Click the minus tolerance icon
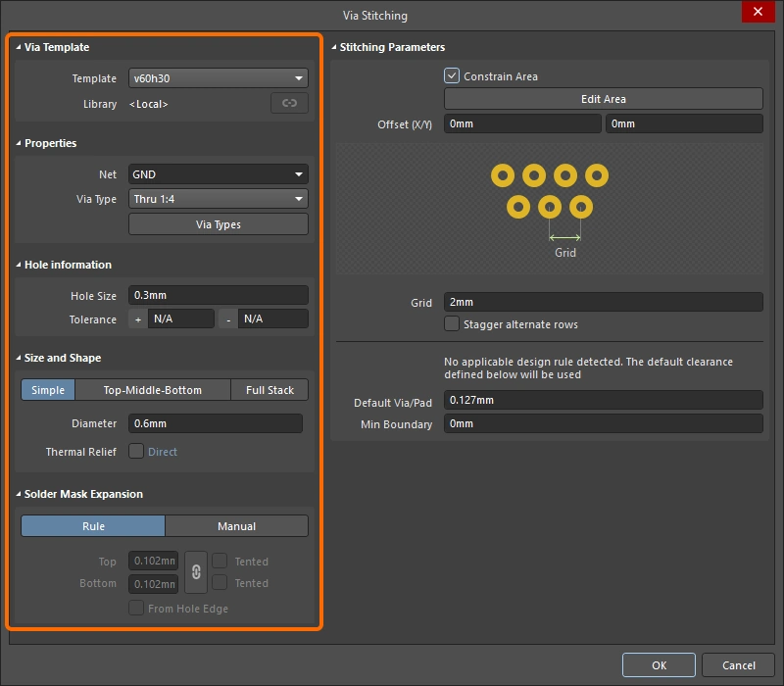This screenshot has width=784, height=686. 228,319
